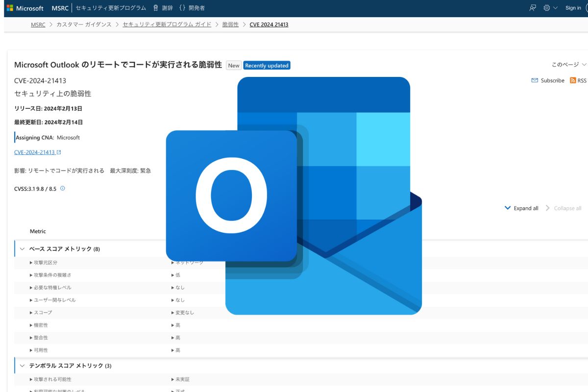Click the Metric column header
588x392 pixels.
[38, 231]
